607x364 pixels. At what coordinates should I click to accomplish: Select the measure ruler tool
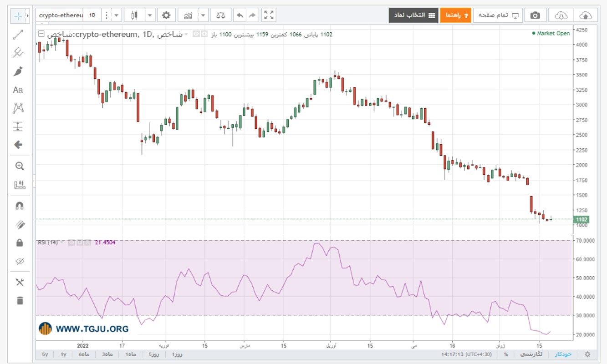[20, 185]
